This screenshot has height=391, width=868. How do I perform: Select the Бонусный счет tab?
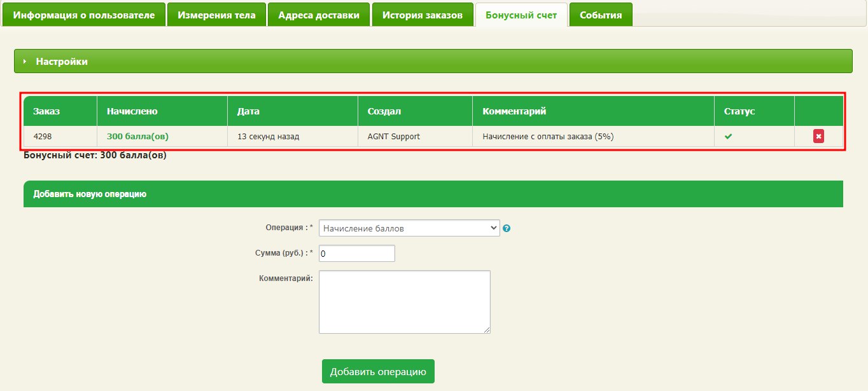coord(521,15)
